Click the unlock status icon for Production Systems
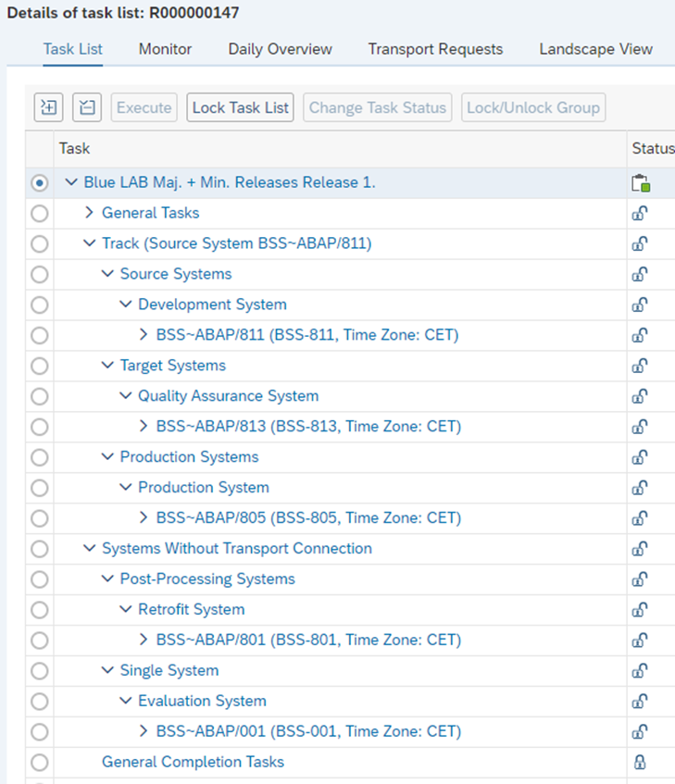Screen dimensions: 675x784 click(639, 457)
